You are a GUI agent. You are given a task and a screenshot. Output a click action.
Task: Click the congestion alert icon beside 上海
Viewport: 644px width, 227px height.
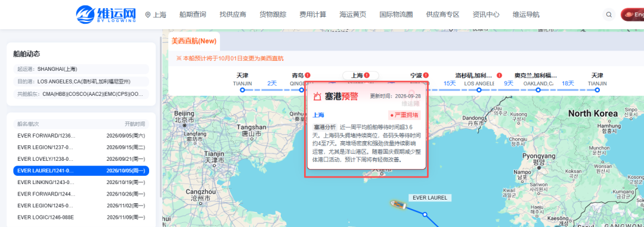pyautogui.click(x=367, y=76)
